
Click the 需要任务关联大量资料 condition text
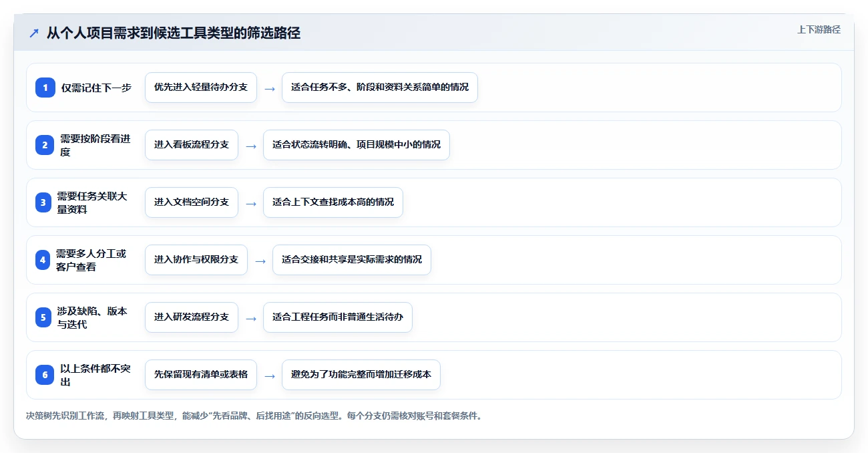tap(92, 202)
